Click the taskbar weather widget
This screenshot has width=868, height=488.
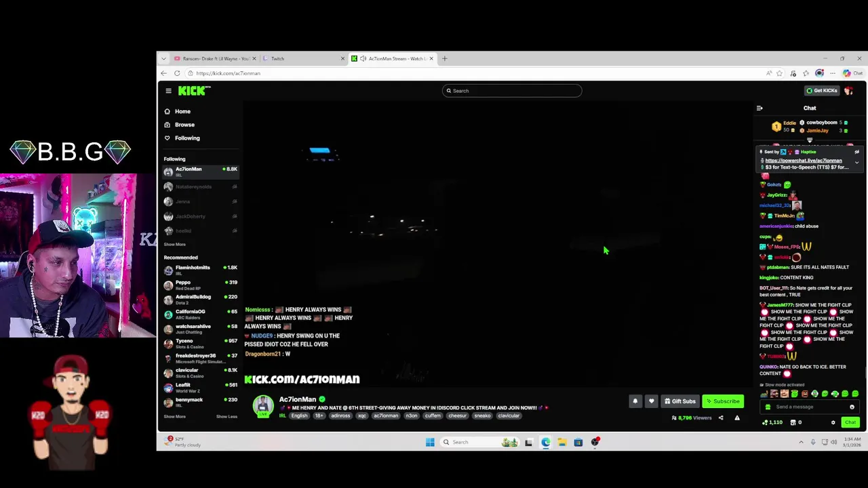pyautogui.click(x=184, y=442)
